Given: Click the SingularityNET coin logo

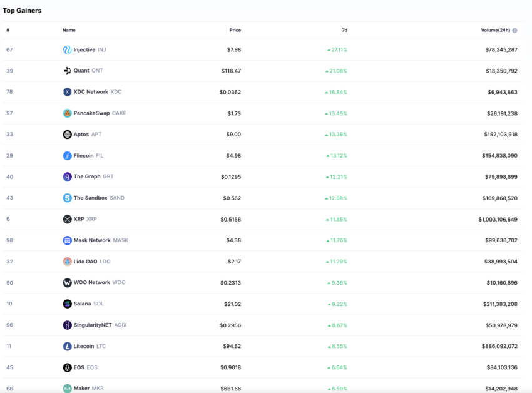Looking at the screenshot, I should click(x=67, y=325).
